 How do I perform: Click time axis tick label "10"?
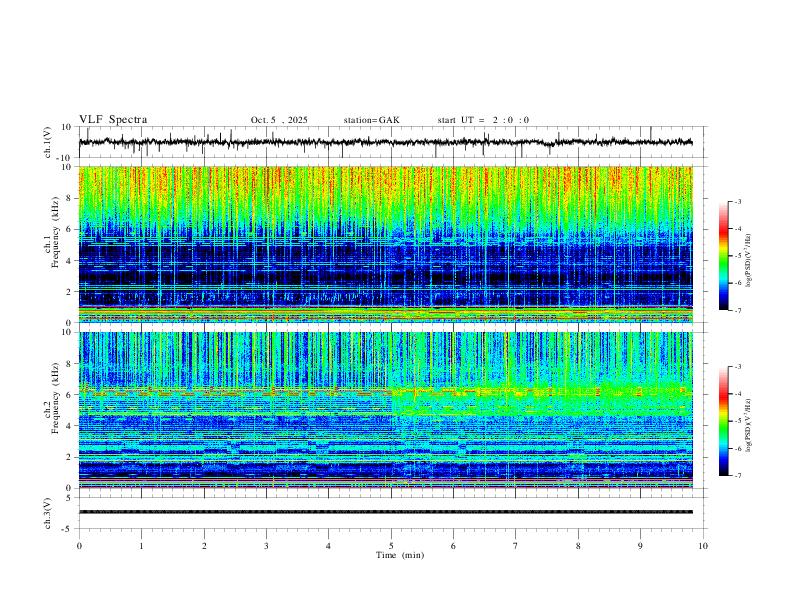click(703, 546)
